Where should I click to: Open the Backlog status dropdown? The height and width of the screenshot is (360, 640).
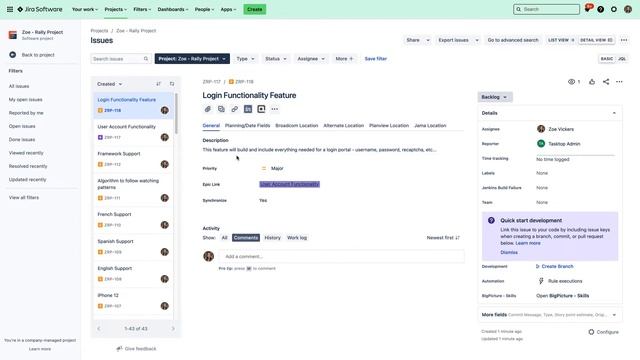[494, 97]
